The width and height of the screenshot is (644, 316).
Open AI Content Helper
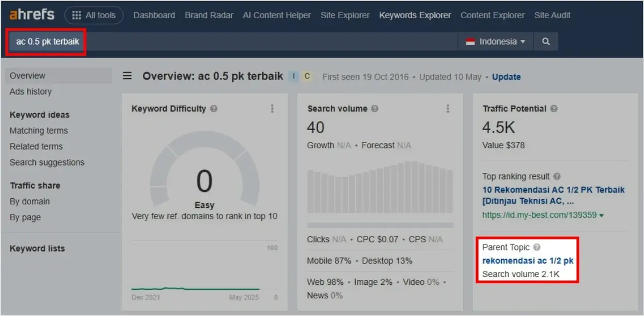[276, 15]
